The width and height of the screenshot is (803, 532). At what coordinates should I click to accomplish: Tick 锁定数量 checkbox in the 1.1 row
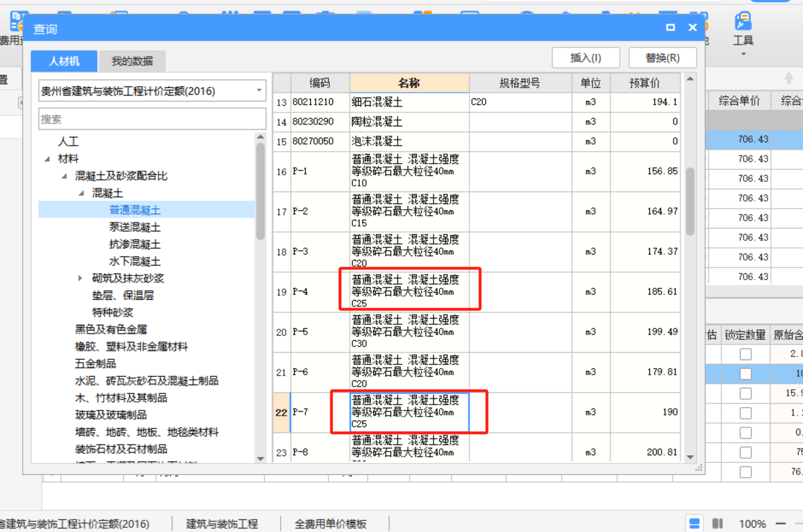pyautogui.click(x=745, y=413)
